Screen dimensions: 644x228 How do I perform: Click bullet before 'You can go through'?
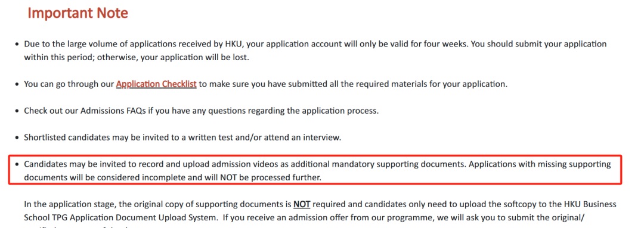click(17, 84)
